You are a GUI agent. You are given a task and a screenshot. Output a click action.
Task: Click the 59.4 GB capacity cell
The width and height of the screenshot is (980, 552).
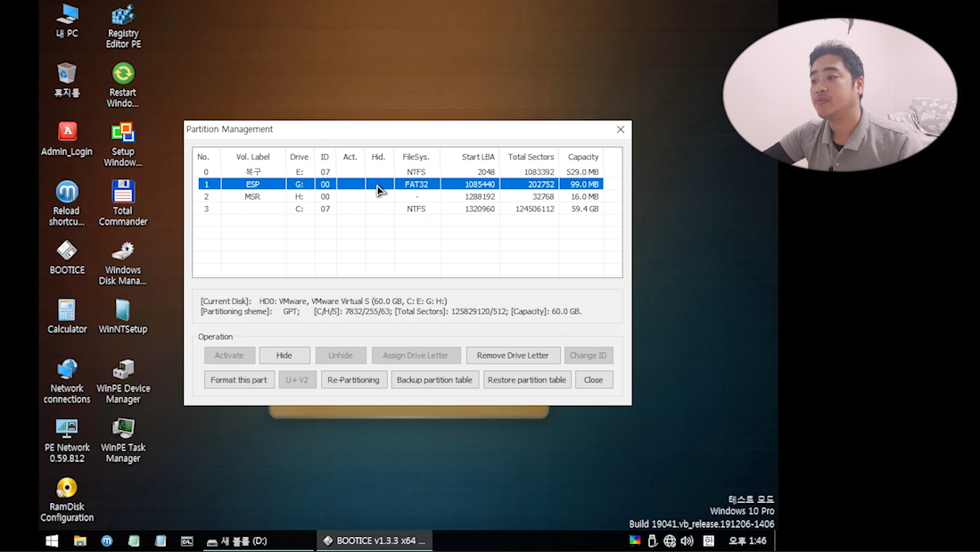pyautogui.click(x=582, y=209)
